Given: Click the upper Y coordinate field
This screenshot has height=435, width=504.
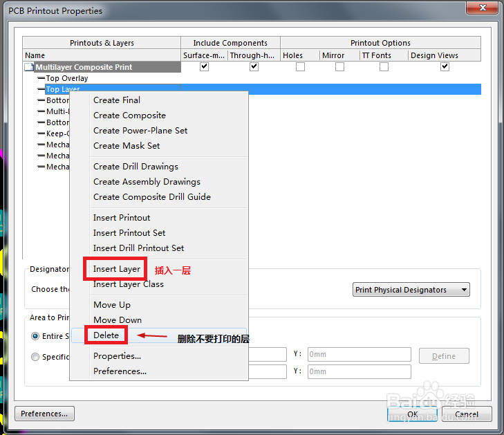Looking at the screenshot, I should (x=360, y=354).
